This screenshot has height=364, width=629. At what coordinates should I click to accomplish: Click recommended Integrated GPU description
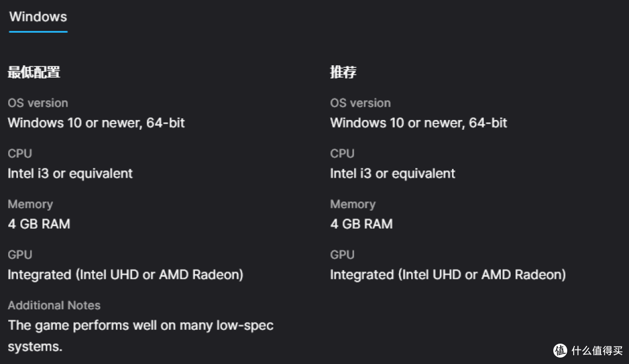tap(448, 275)
